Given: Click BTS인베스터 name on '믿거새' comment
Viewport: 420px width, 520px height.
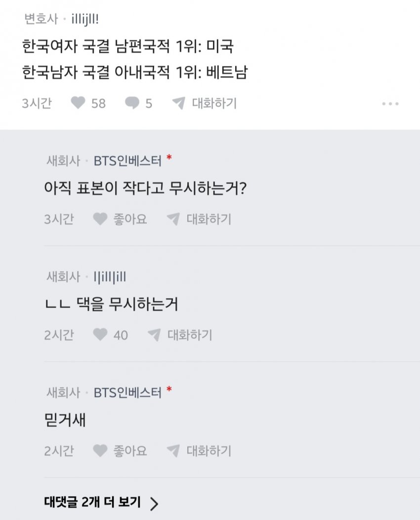Looking at the screenshot, I should [127, 393].
